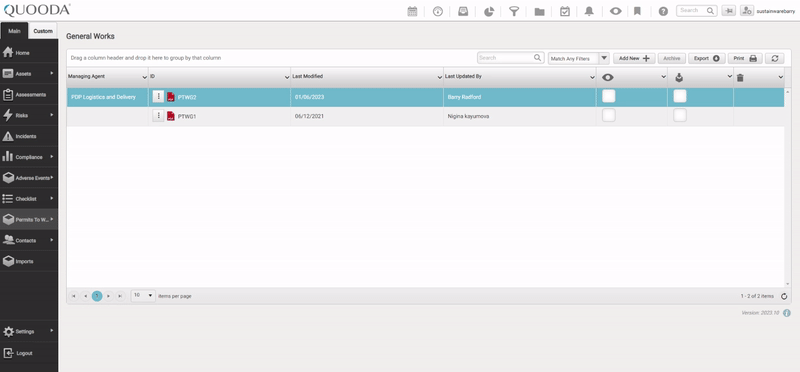The width and height of the screenshot is (800, 372).
Task: Click the Archive button
Action: pyautogui.click(x=671, y=58)
